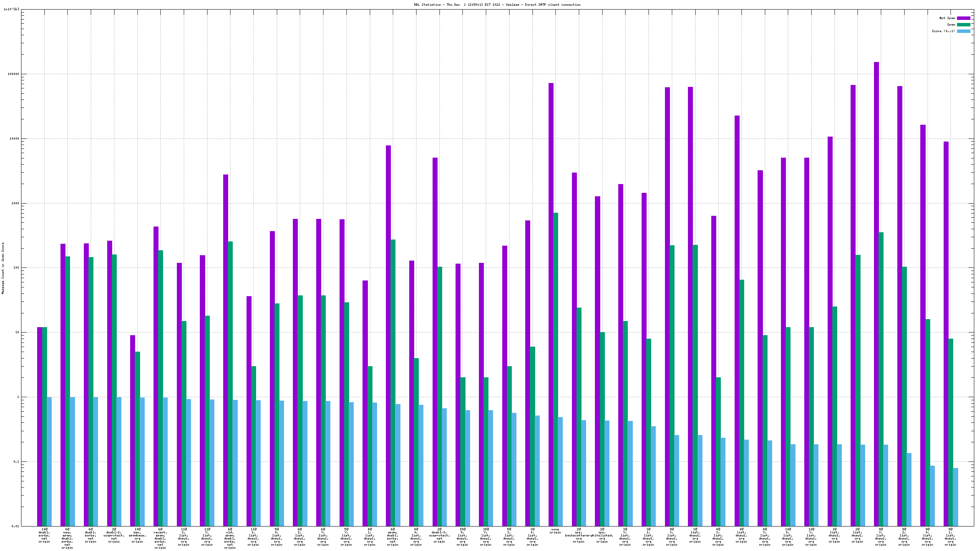
Task: Click the 0.01 y-axis tick label
Action: click(15, 526)
